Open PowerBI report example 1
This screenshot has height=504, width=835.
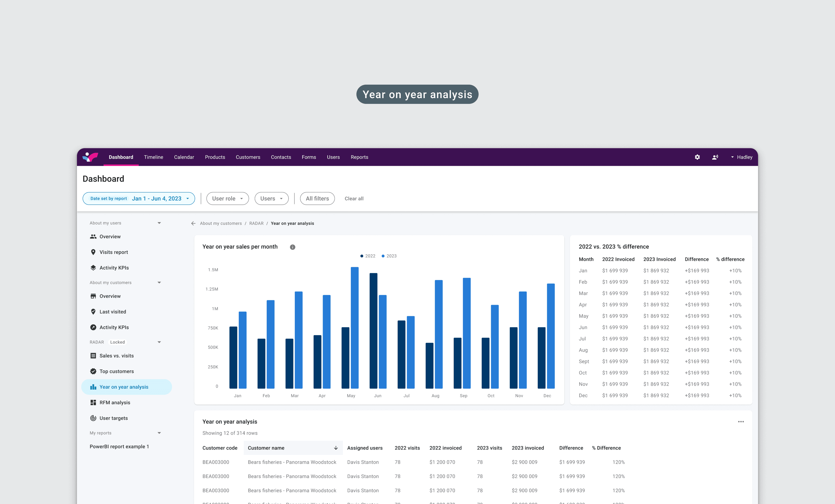[x=119, y=447]
